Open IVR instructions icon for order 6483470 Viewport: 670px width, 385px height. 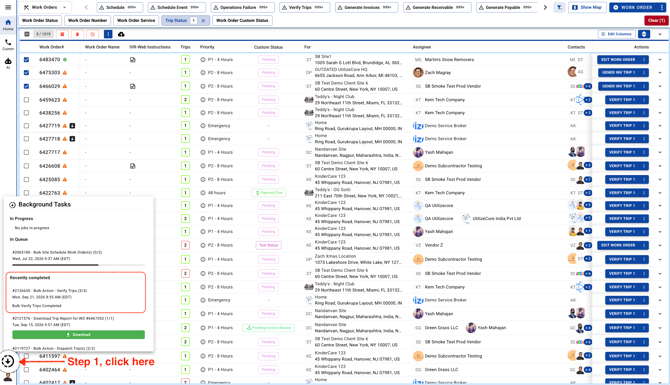[x=132, y=60]
